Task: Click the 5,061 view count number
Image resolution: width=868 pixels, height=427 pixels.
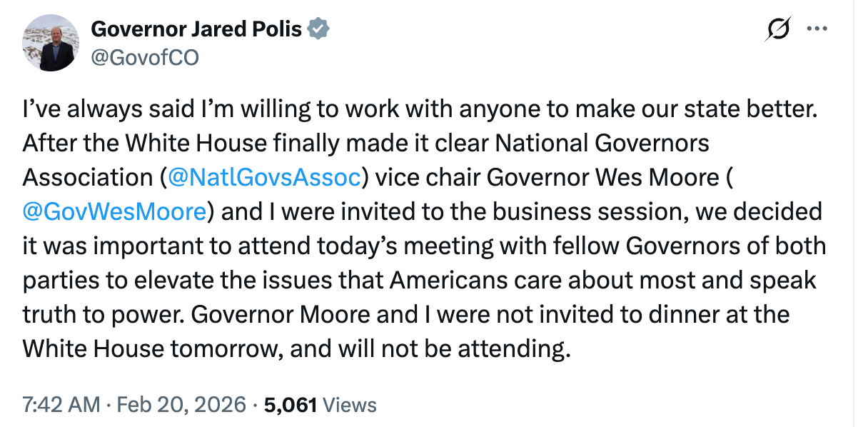Action: [x=291, y=405]
